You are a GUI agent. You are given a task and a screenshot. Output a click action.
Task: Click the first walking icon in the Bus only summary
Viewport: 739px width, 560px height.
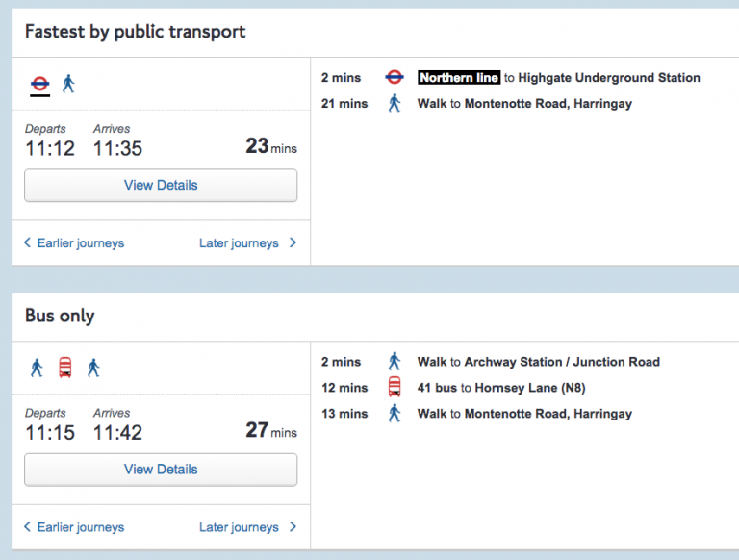coord(38,368)
